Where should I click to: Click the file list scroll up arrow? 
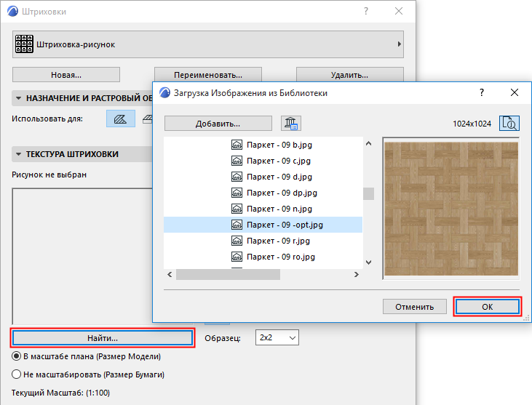[369, 144]
